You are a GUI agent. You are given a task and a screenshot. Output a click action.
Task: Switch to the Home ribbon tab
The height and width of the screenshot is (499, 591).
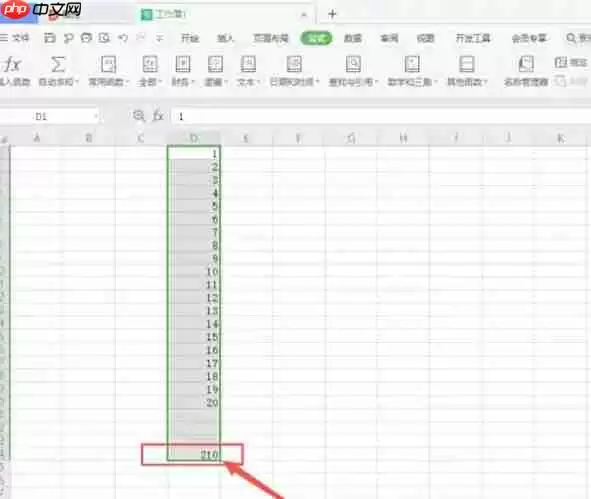[190, 38]
